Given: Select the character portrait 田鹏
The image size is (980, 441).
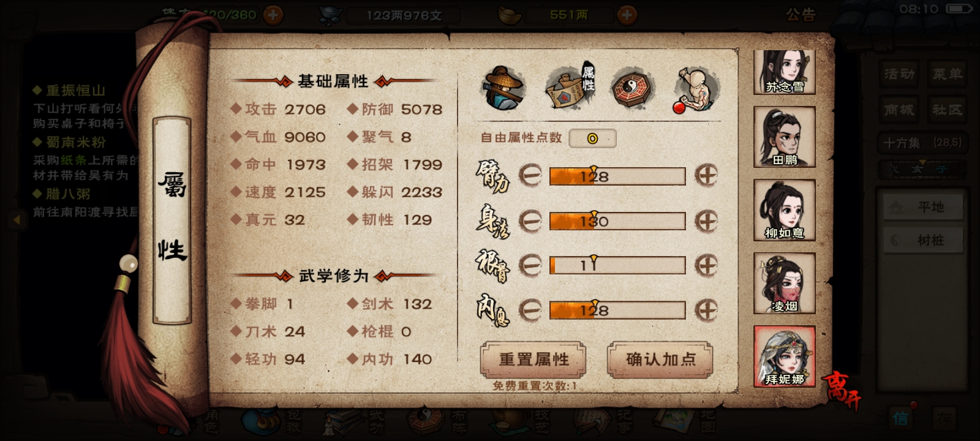Looking at the screenshot, I should coord(785,137).
